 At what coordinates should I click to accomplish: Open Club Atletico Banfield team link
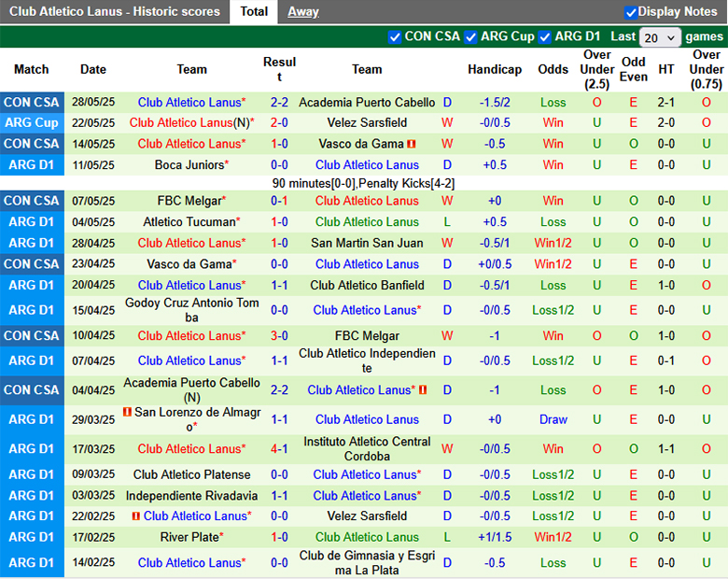367,285
